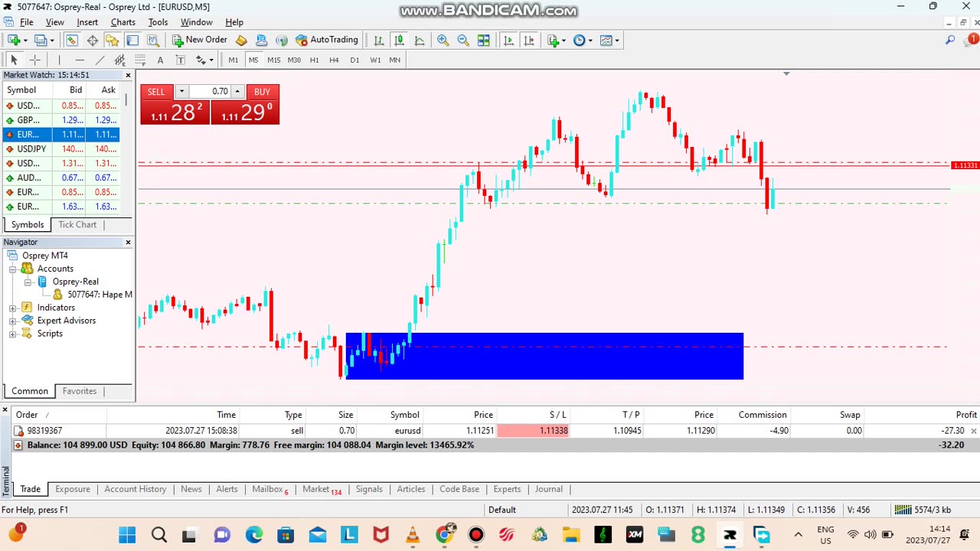Toggle the Terminal window icon
This screenshot has width=980, height=551.
coord(132,40)
